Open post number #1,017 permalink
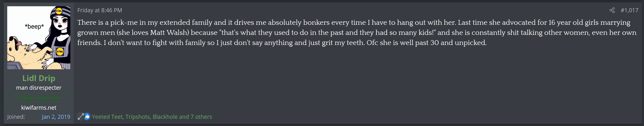Image resolution: width=644 pixels, height=126 pixels. tap(629, 10)
